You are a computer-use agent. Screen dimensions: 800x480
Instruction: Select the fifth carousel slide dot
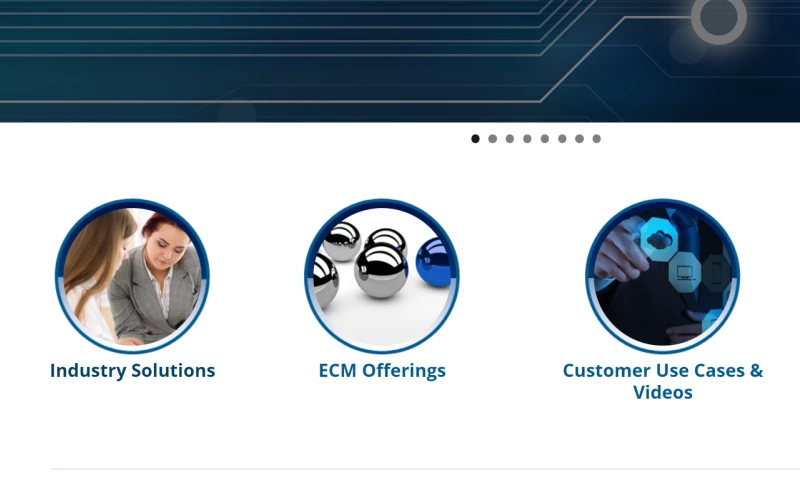click(545, 139)
